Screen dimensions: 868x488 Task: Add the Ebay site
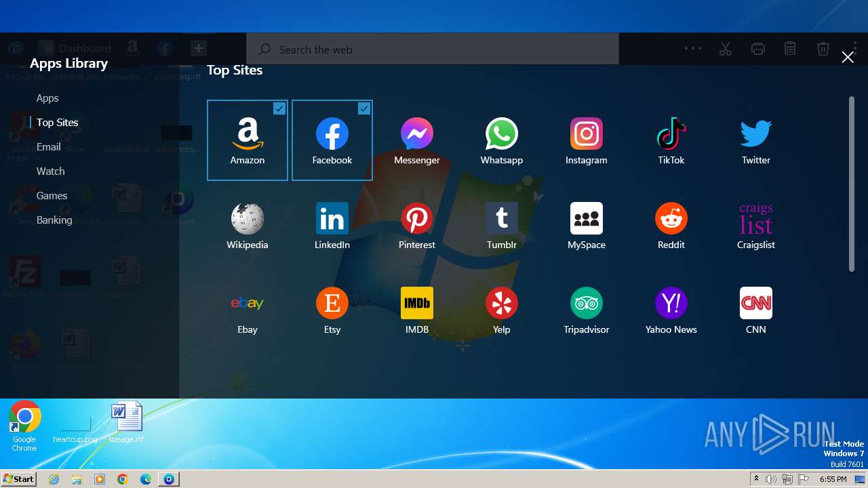[x=248, y=310]
